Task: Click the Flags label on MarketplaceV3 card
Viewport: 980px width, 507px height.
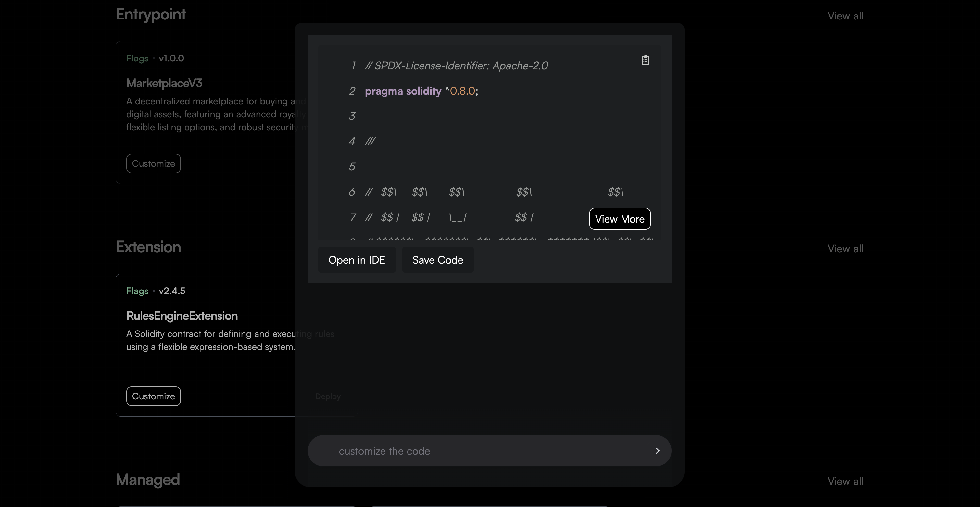Action: point(137,58)
